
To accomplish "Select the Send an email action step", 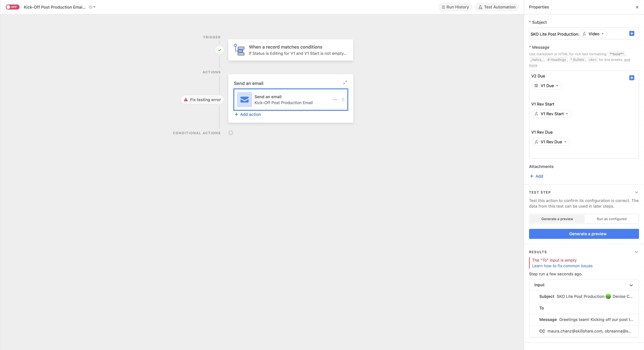I will pos(290,99).
